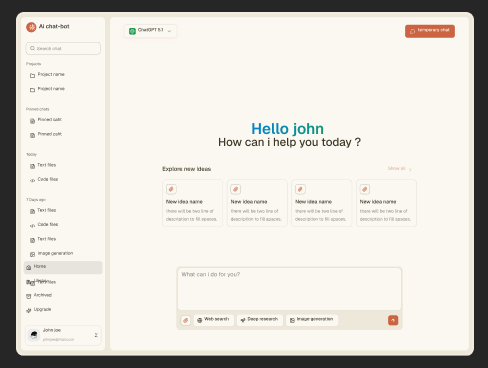Focus the Search chat field
Screen dimensions: 488x368
click(63, 48)
